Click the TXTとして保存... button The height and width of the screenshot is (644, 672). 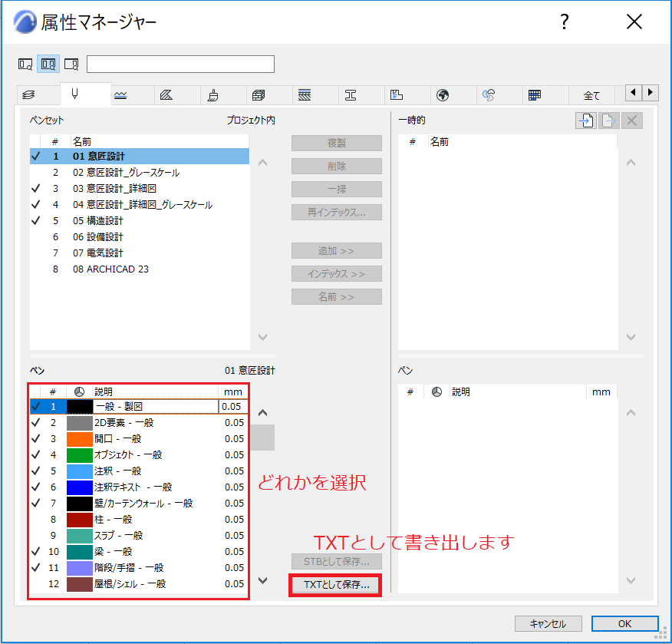[x=336, y=585]
